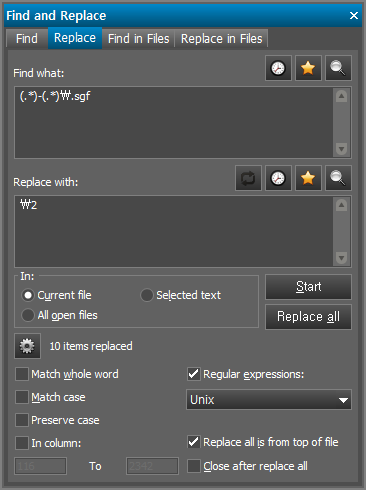Swap find and replace text icon
The width and height of the screenshot is (366, 490).
point(248,178)
